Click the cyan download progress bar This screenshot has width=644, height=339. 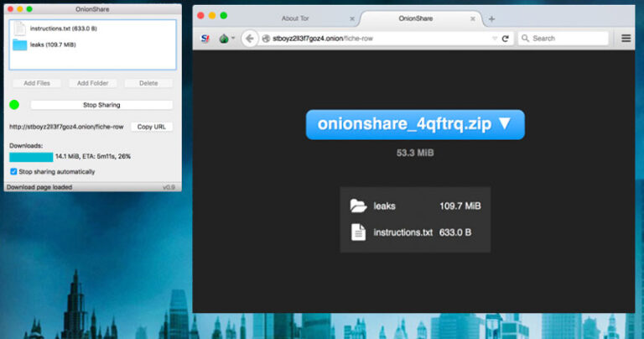pyautogui.click(x=30, y=156)
